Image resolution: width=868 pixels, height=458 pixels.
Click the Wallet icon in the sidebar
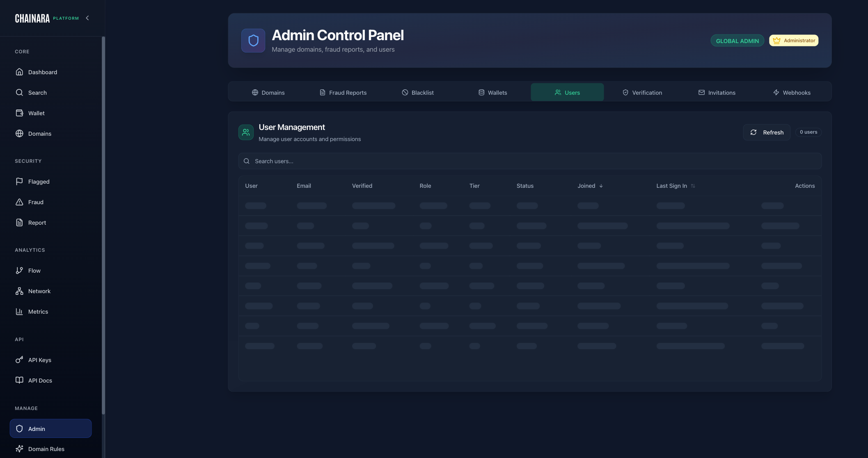coord(19,113)
